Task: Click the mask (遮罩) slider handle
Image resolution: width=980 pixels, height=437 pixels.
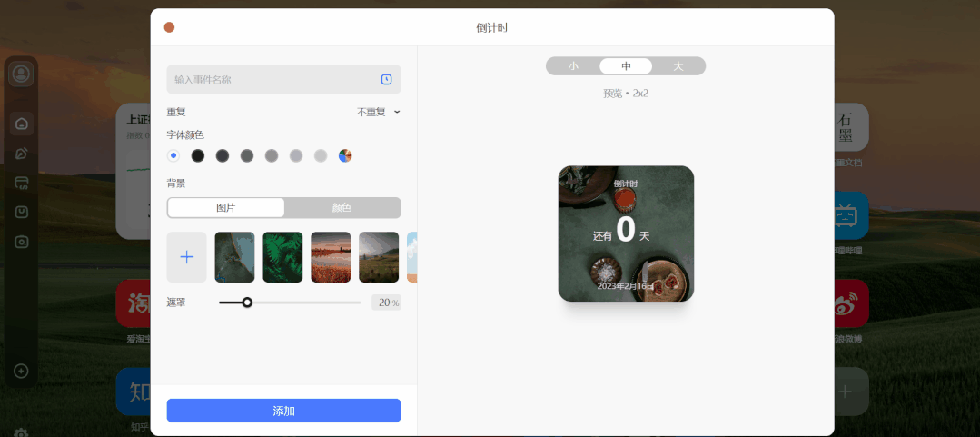Action: click(x=247, y=303)
